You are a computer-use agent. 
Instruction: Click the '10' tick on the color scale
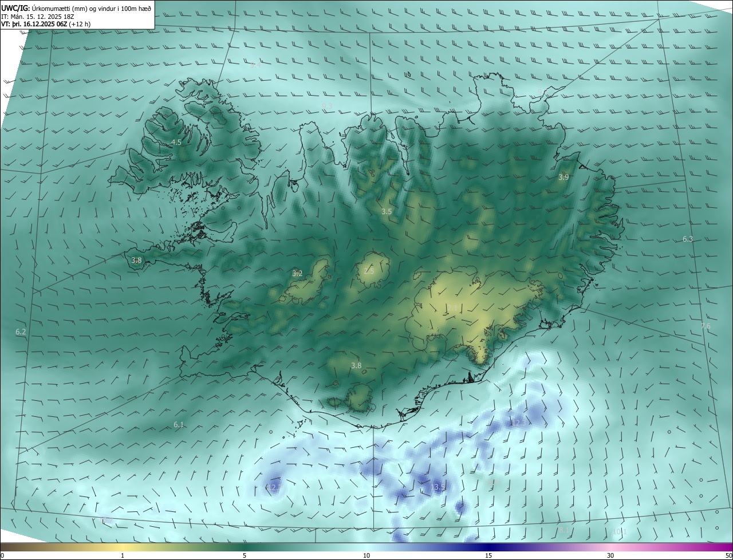coord(366,555)
